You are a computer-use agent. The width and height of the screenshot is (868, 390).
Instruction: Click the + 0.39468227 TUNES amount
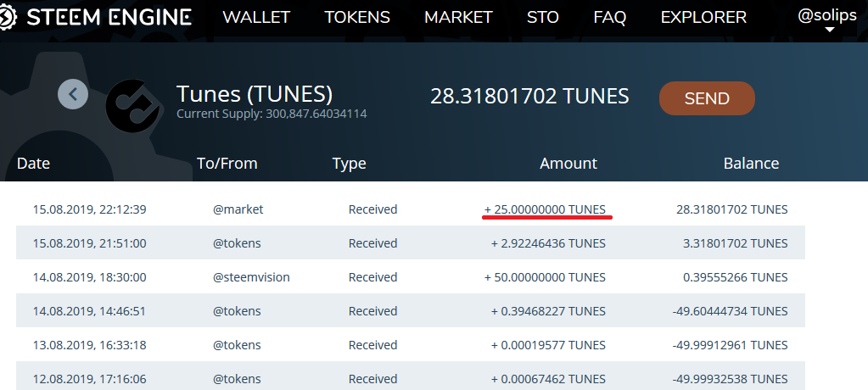548,311
